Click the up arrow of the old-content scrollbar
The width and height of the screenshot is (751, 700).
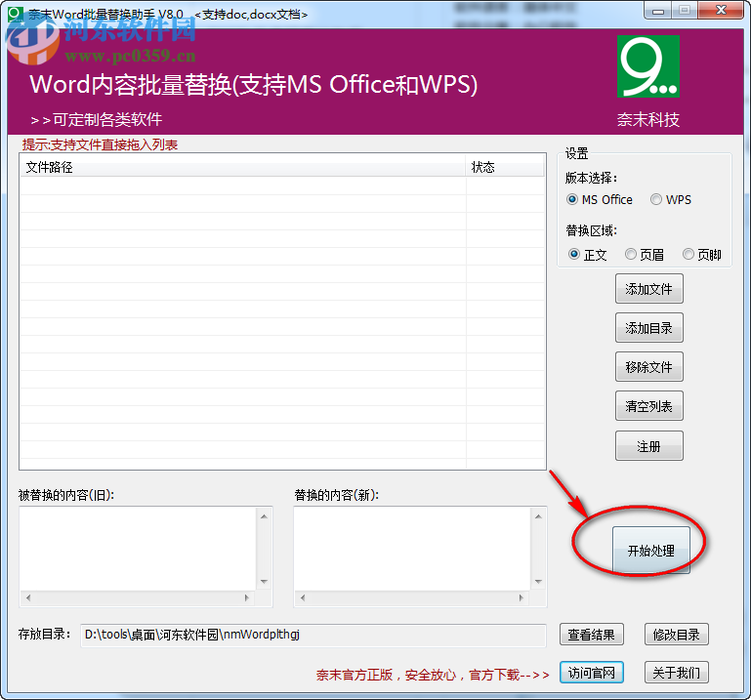pos(264,516)
